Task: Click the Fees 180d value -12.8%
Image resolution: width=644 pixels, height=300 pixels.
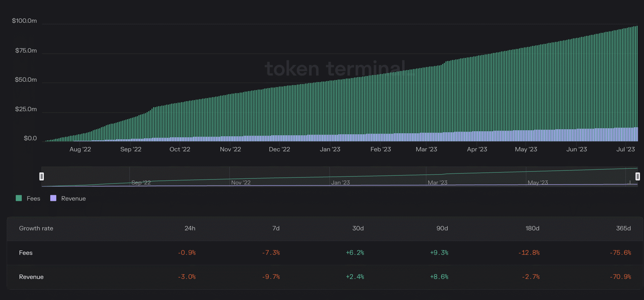Action: (x=529, y=253)
